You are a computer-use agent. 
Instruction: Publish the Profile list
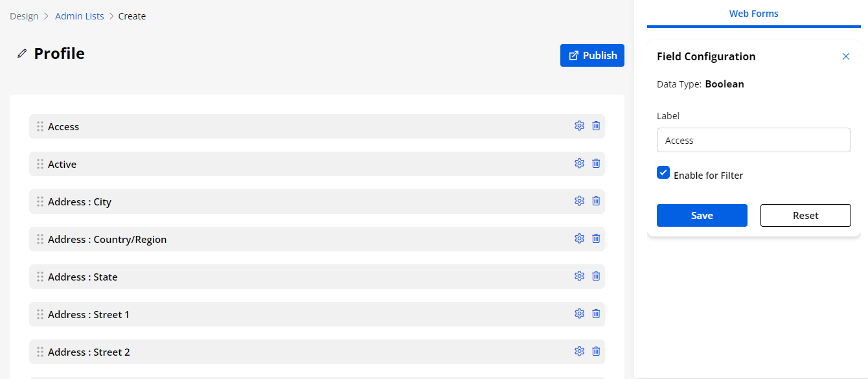point(592,56)
